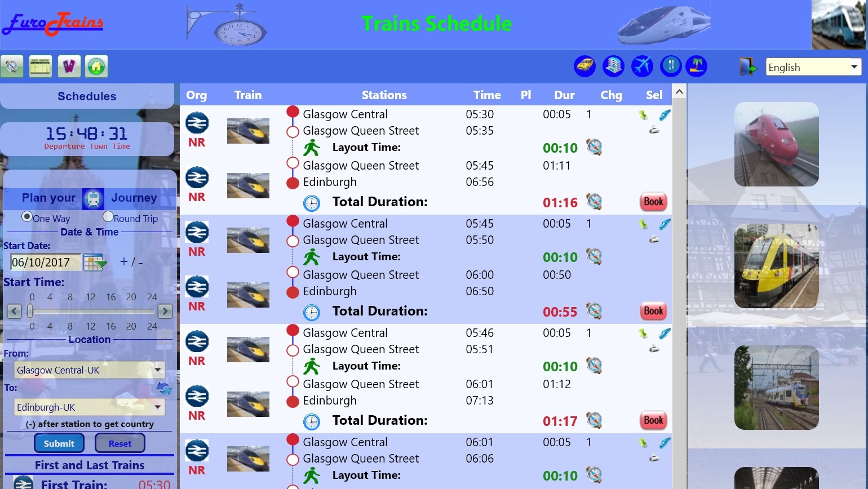Book the 01:17 total duration journey
Viewport: 868px width, 489px height.
(653, 420)
